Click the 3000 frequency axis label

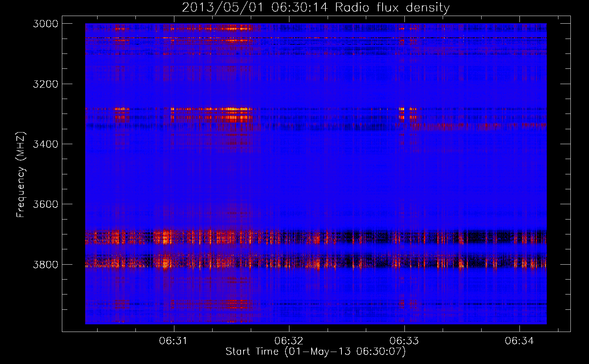point(46,24)
